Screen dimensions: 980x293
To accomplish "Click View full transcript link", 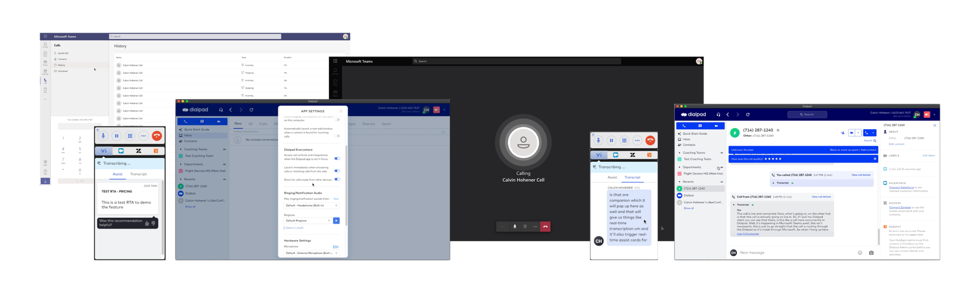I will (748, 234).
